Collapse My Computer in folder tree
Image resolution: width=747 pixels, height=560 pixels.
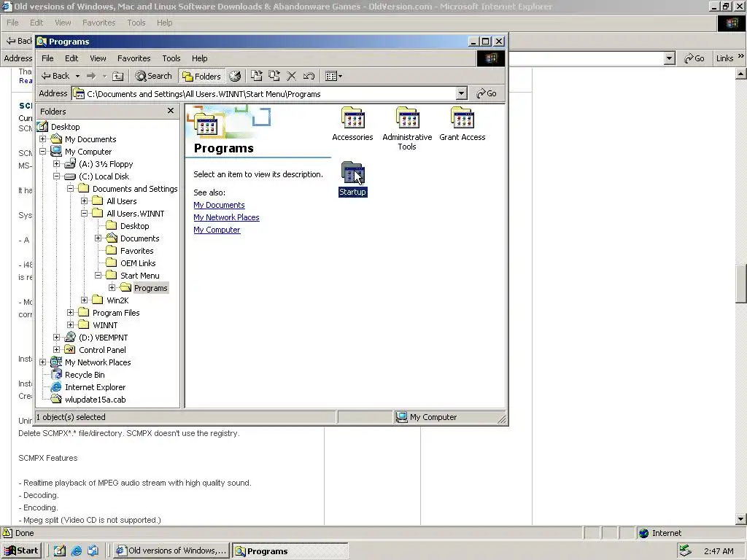pos(42,152)
